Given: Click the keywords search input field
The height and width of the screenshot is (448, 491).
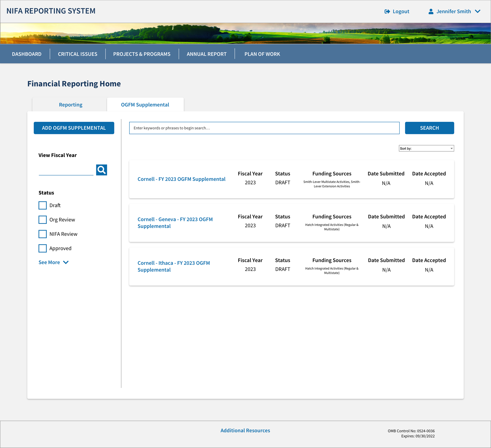Looking at the screenshot, I should pyautogui.click(x=264, y=128).
